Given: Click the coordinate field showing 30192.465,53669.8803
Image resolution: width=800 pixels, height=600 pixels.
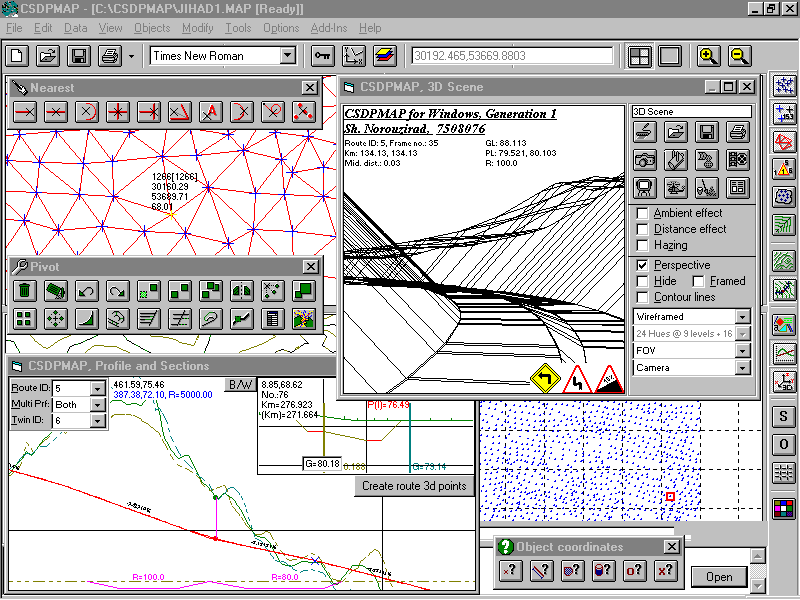Looking at the screenshot, I should pos(512,56).
